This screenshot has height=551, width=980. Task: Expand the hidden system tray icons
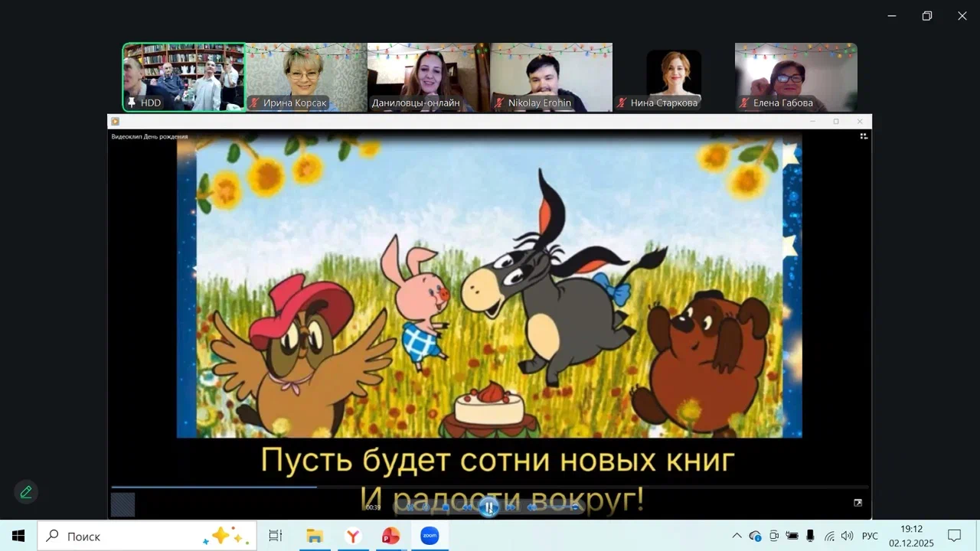click(737, 536)
